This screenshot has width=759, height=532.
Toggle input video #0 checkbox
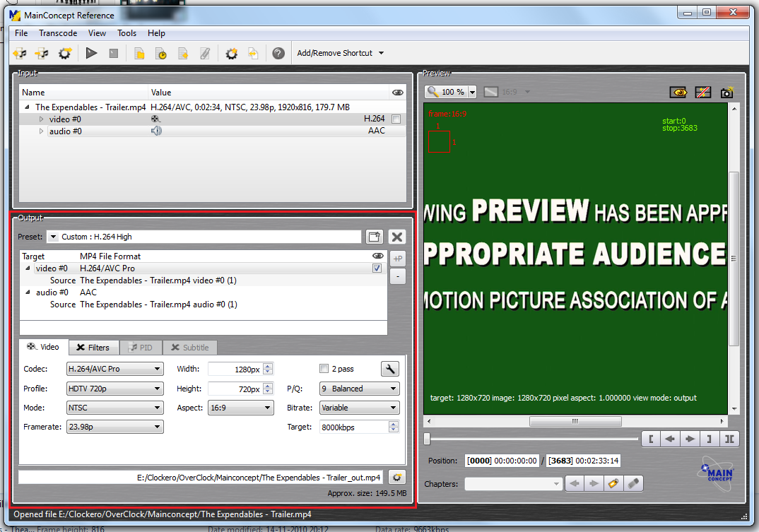[x=396, y=119]
